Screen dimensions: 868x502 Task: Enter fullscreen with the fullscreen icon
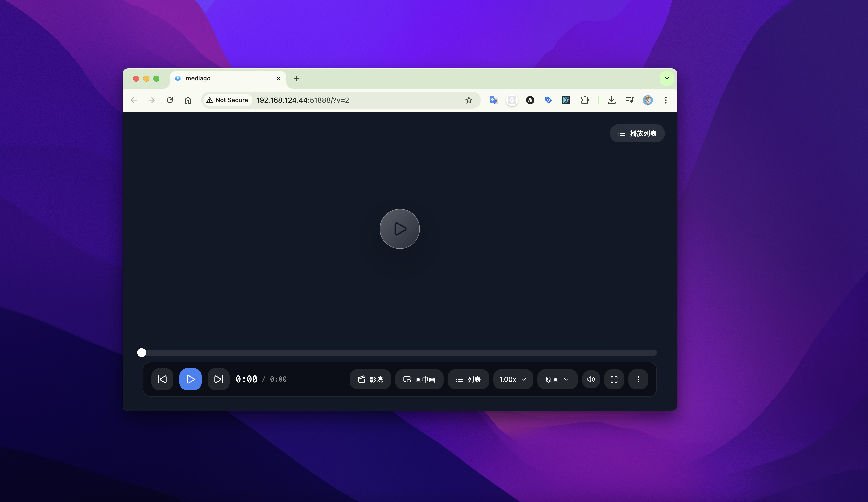tap(614, 379)
